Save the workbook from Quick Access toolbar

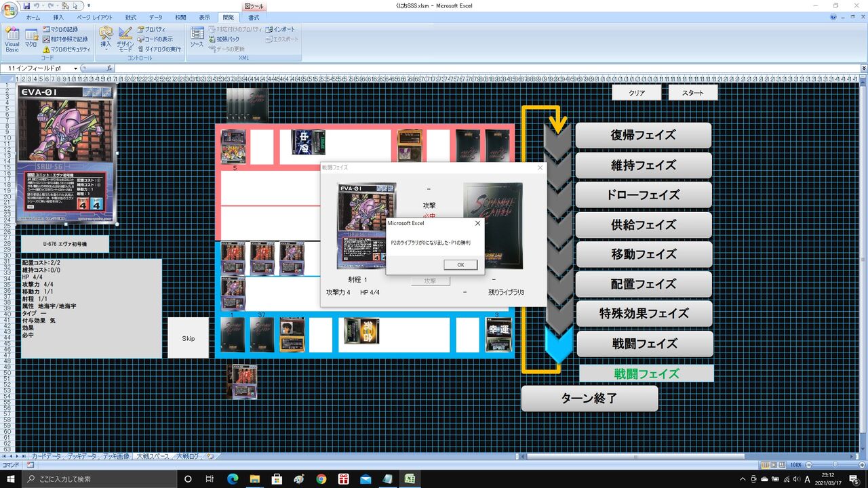[x=26, y=5]
